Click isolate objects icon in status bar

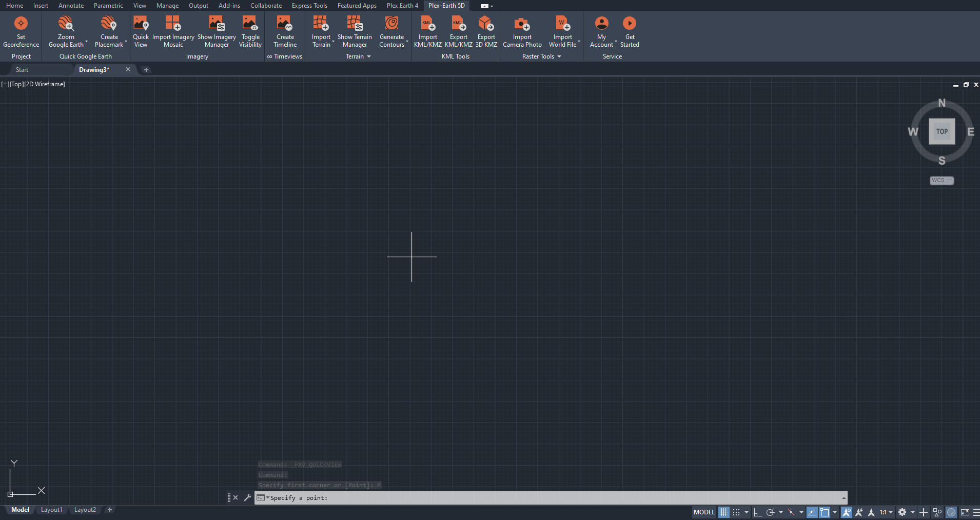(x=937, y=512)
